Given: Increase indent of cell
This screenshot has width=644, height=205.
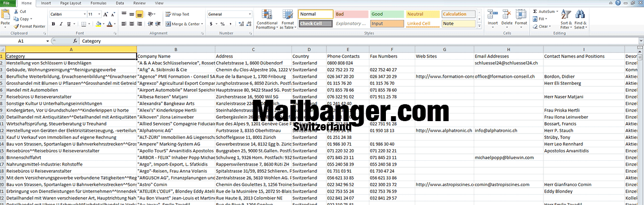Looking at the screenshot, I should coord(158,24).
